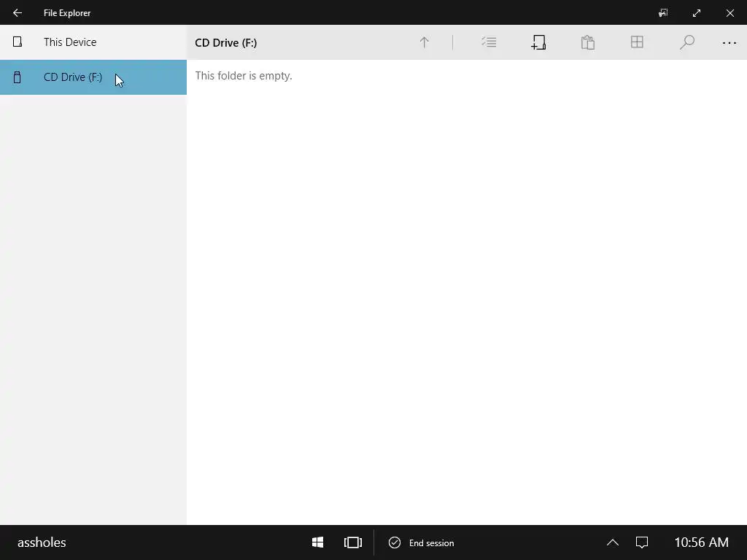The image size is (747, 560).
Task: Click the End session checkmark icon
Action: tap(395, 542)
